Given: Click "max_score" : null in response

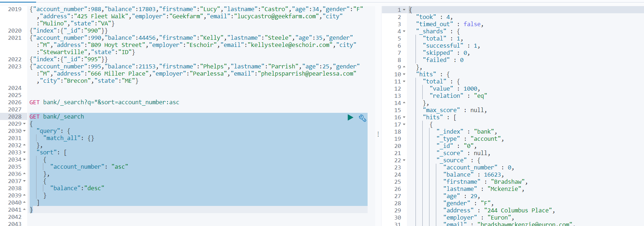Looking at the screenshot, I should pyautogui.click(x=455, y=110).
